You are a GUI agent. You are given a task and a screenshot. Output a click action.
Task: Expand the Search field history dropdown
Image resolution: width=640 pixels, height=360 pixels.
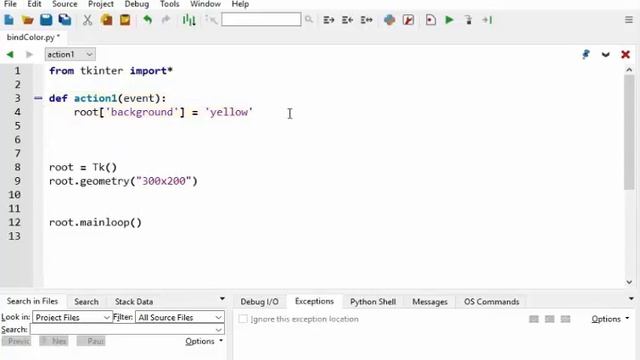coord(219,329)
